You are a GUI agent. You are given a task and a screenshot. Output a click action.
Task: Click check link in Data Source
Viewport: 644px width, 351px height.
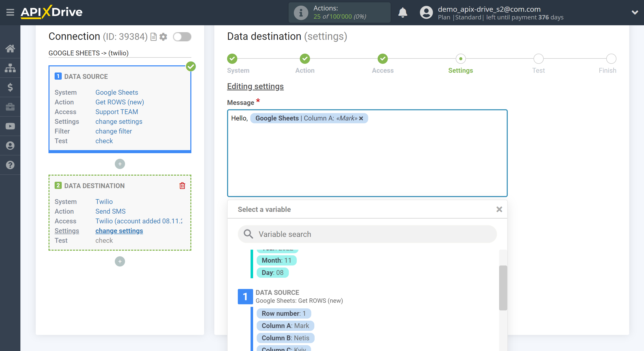104,141
